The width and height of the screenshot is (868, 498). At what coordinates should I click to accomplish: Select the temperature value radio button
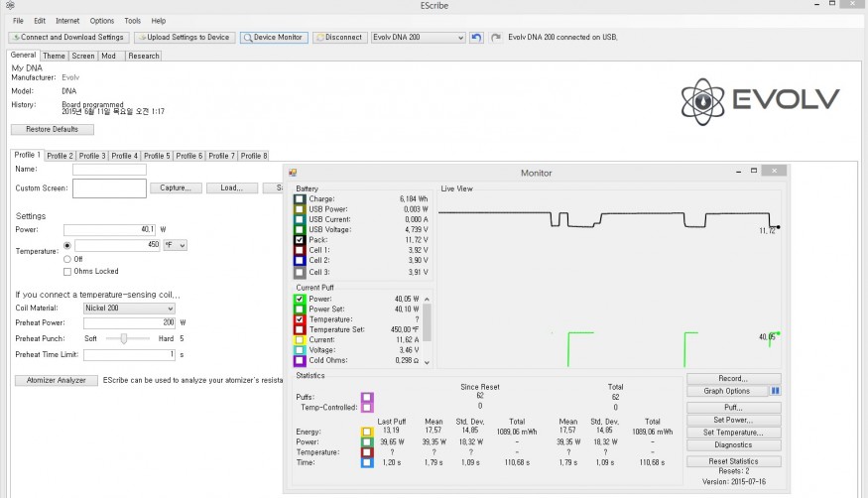[x=67, y=245]
